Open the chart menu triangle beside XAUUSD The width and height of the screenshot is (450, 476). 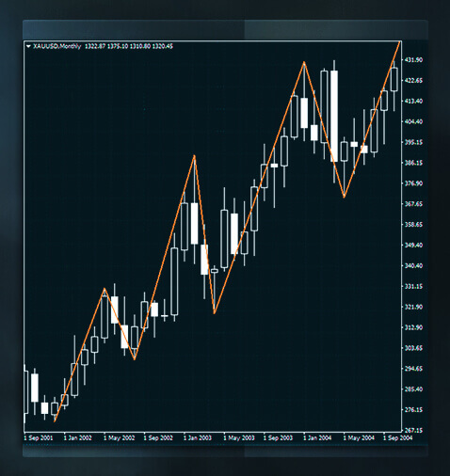coord(28,46)
